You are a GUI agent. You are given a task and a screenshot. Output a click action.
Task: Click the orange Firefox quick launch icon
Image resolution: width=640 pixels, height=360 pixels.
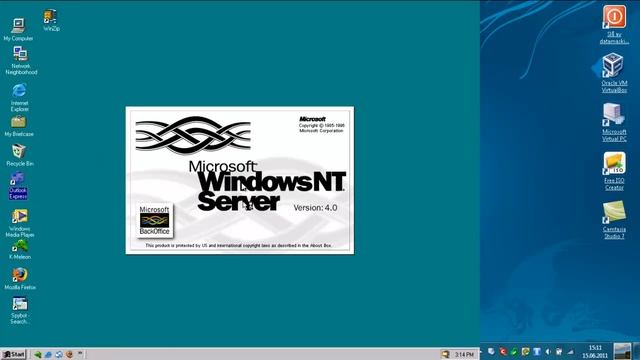click(x=69, y=354)
